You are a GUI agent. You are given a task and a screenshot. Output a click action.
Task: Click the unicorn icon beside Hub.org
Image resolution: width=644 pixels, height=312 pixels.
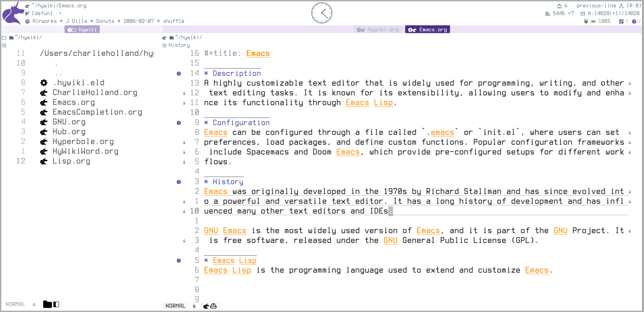pyautogui.click(x=44, y=132)
